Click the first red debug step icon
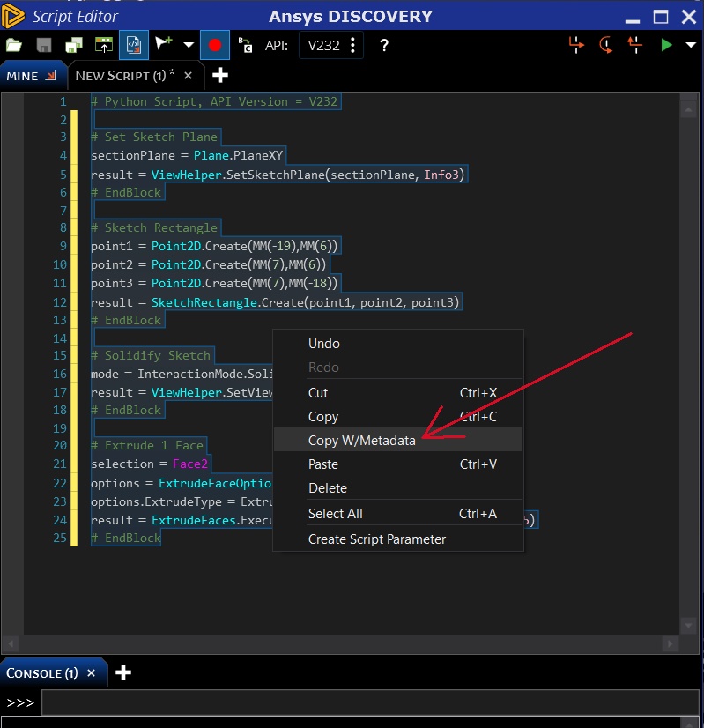The width and height of the screenshot is (704, 728). tap(576, 45)
